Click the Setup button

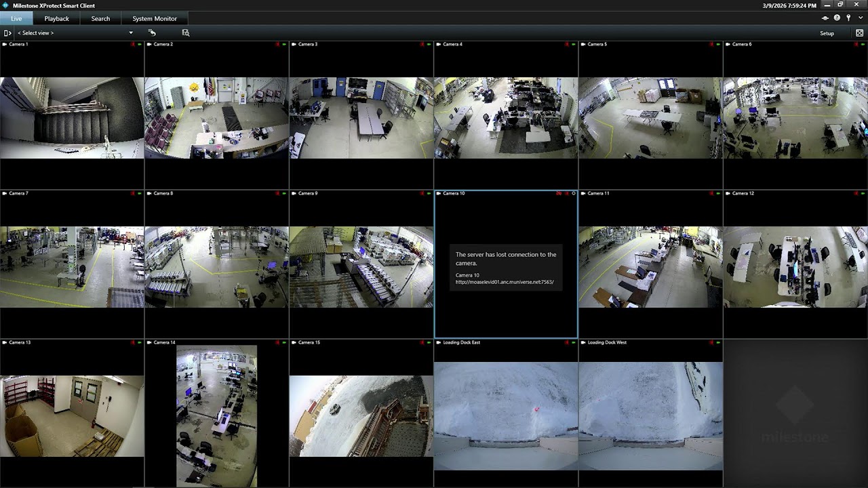point(827,33)
